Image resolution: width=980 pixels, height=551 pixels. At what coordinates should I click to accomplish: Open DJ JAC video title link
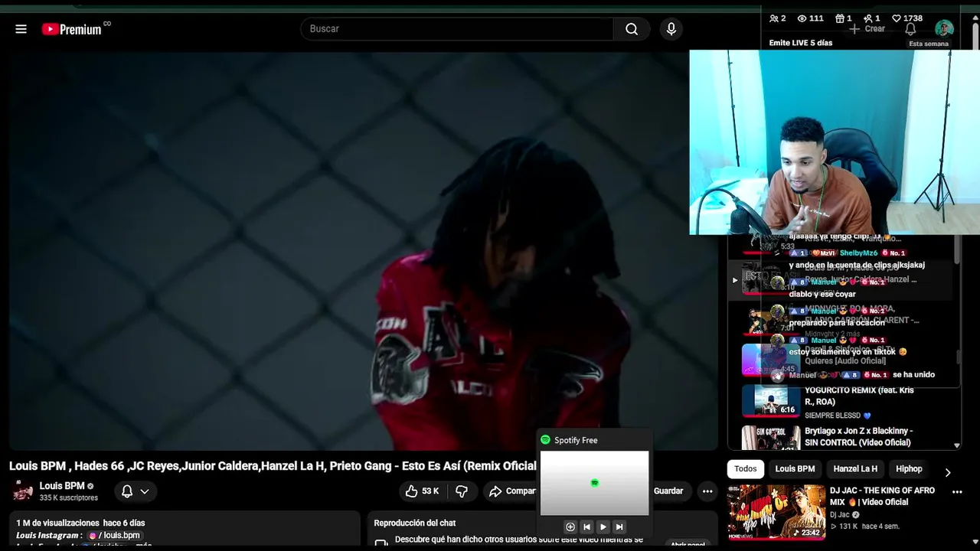click(x=882, y=497)
